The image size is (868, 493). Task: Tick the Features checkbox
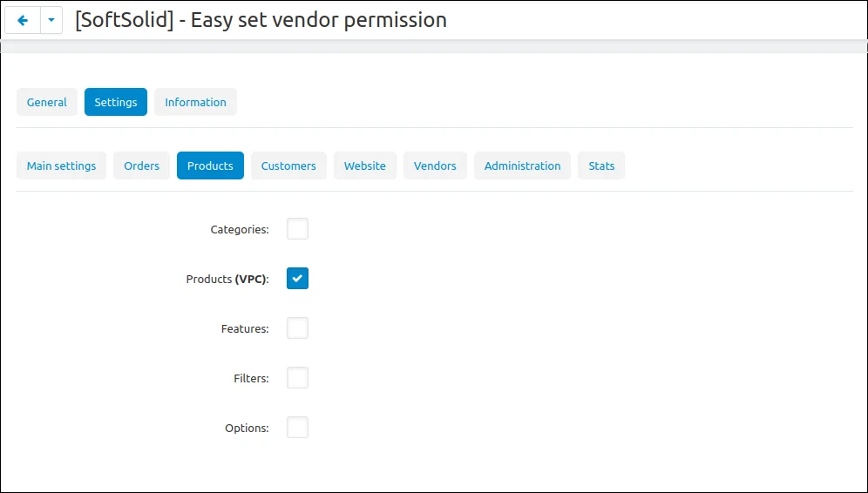[297, 328]
